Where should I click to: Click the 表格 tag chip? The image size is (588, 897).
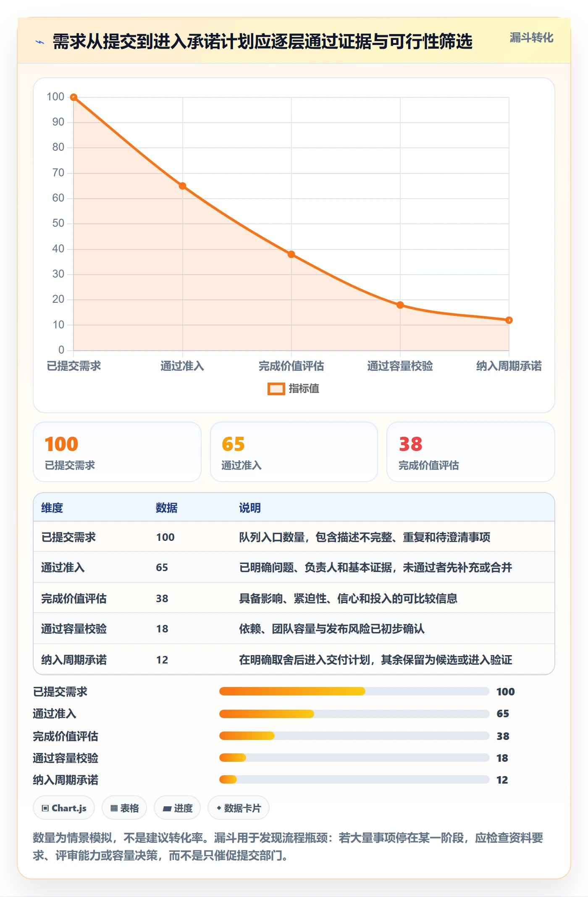124,808
